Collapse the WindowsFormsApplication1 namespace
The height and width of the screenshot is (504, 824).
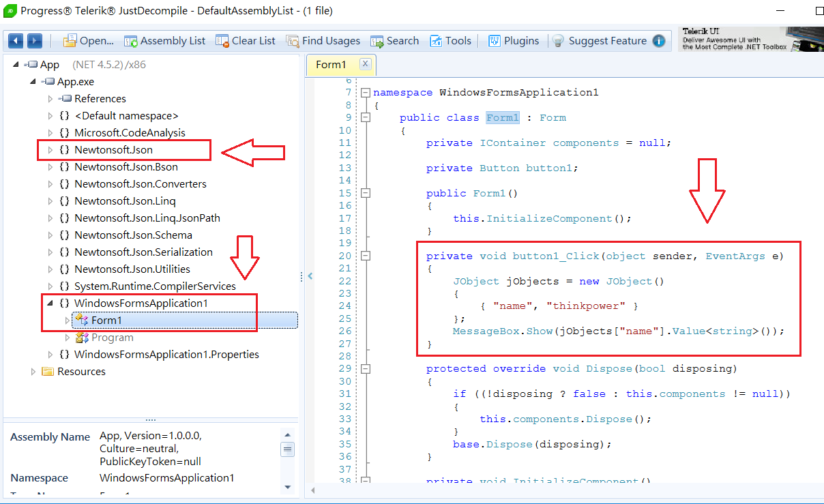click(x=50, y=303)
